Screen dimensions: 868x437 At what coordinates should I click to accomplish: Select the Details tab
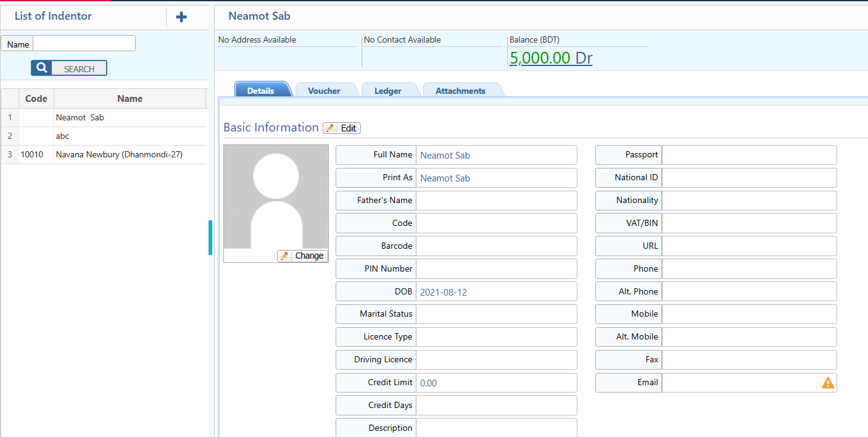[260, 91]
